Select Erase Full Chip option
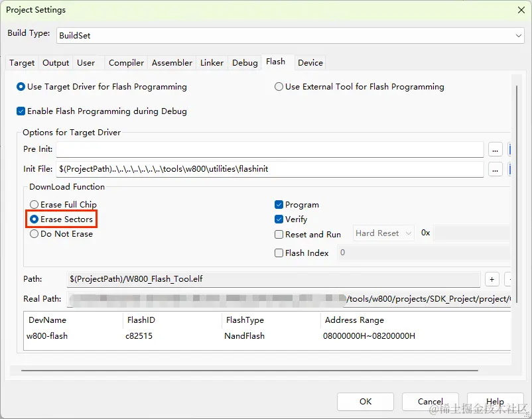The height and width of the screenshot is (419, 532). [63, 205]
